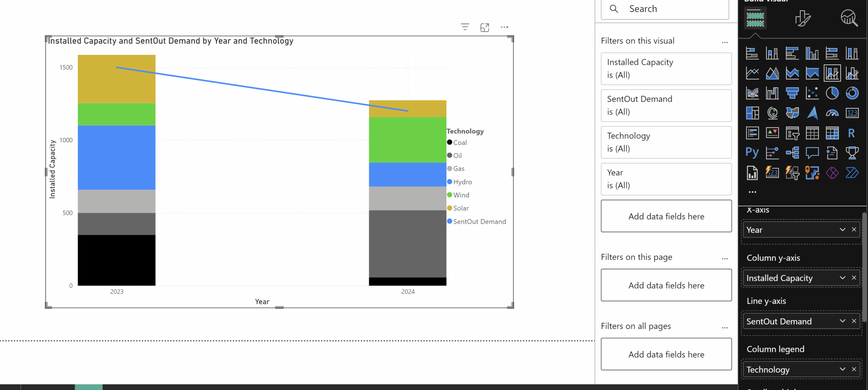Image resolution: width=868 pixels, height=390 pixels.
Task: Open the filter icon on the chart header
Action: (465, 27)
